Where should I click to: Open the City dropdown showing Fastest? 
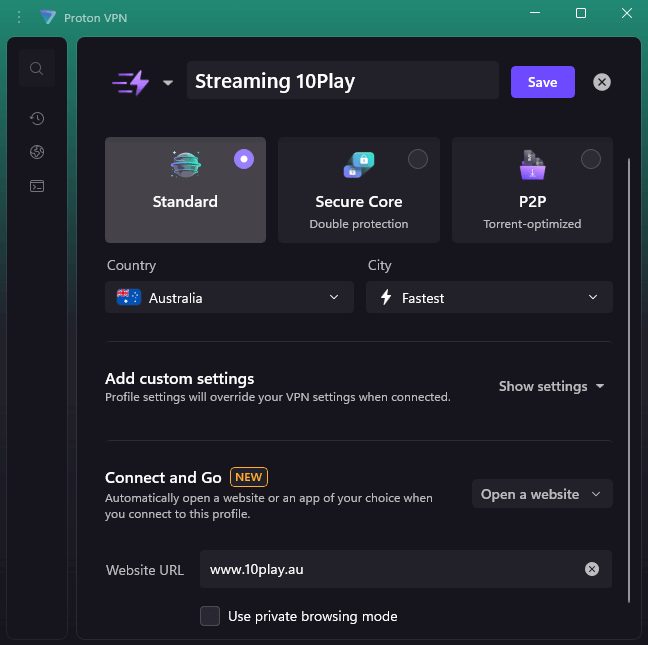(x=489, y=298)
